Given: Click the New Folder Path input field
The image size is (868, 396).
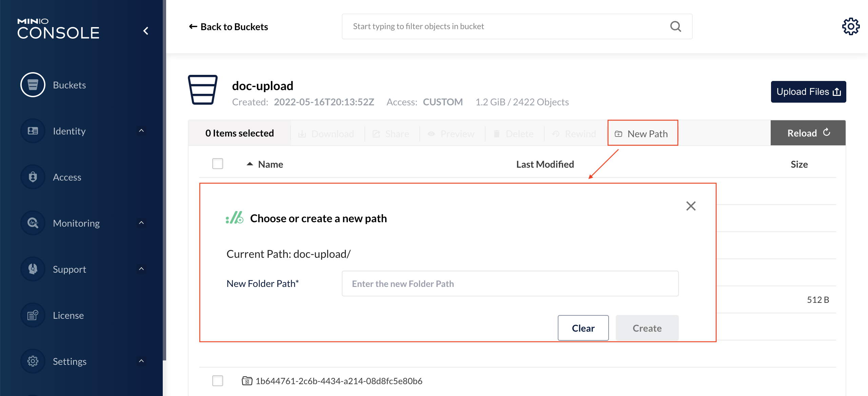Looking at the screenshot, I should coord(510,284).
